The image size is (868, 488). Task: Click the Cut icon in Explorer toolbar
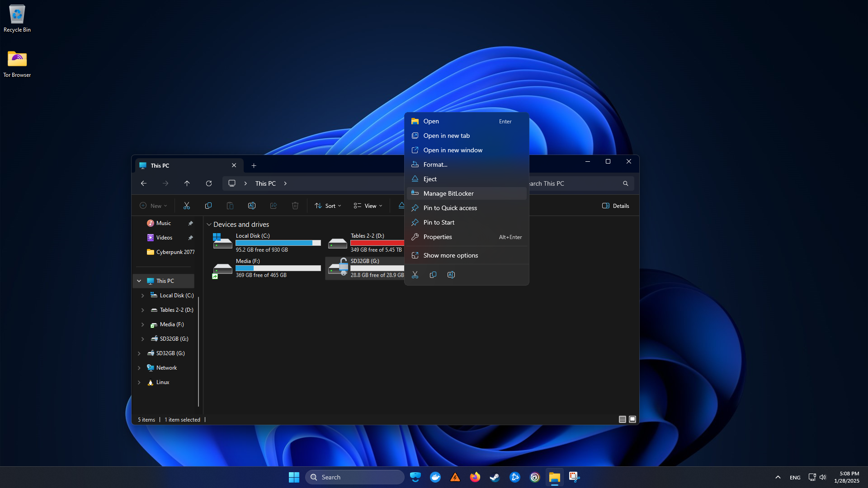tap(187, 206)
